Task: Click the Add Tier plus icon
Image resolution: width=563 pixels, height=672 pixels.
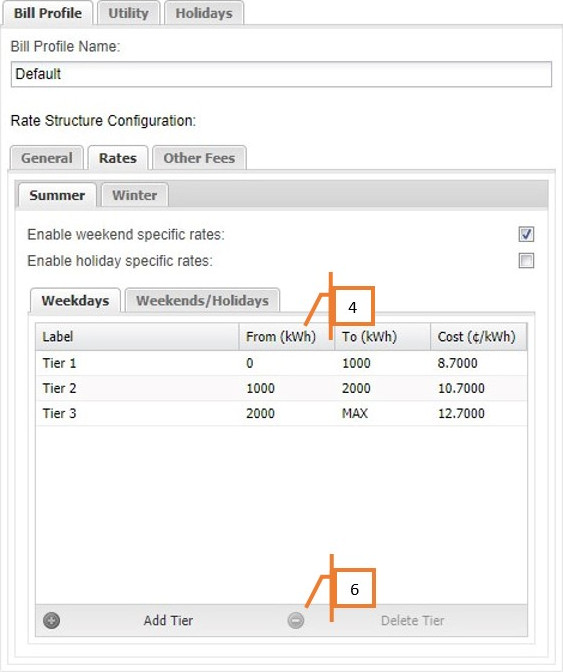Action: (x=51, y=620)
